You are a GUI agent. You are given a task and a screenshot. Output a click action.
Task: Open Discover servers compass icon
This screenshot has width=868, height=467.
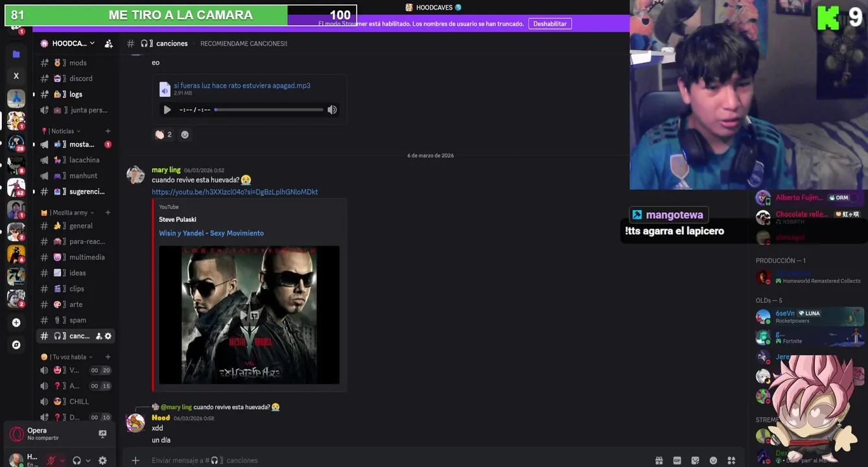(x=16, y=345)
